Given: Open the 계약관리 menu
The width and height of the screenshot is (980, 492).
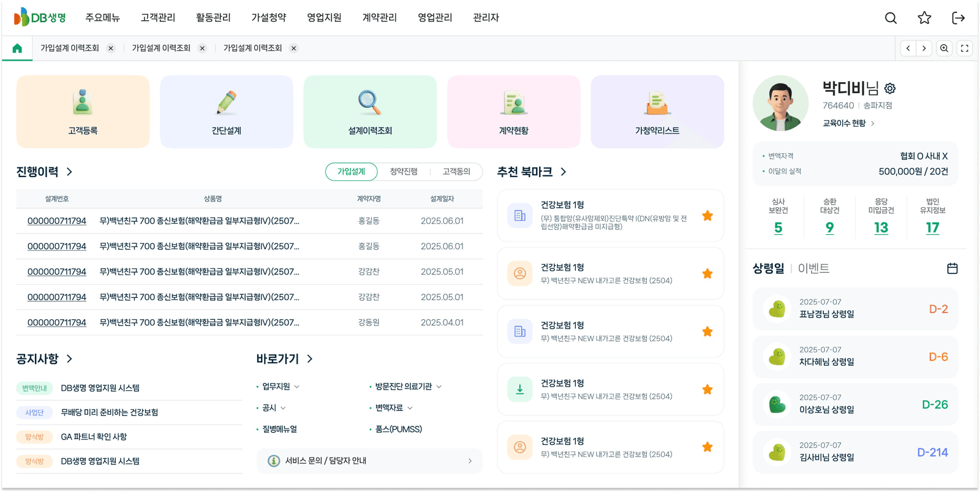Looking at the screenshot, I should pyautogui.click(x=380, y=18).
